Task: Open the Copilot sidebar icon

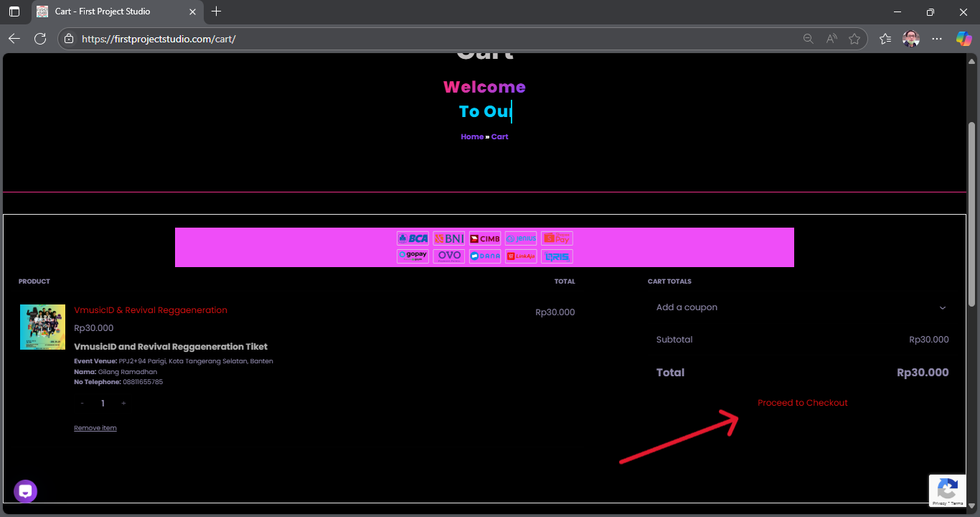Action: coord(963,39)
